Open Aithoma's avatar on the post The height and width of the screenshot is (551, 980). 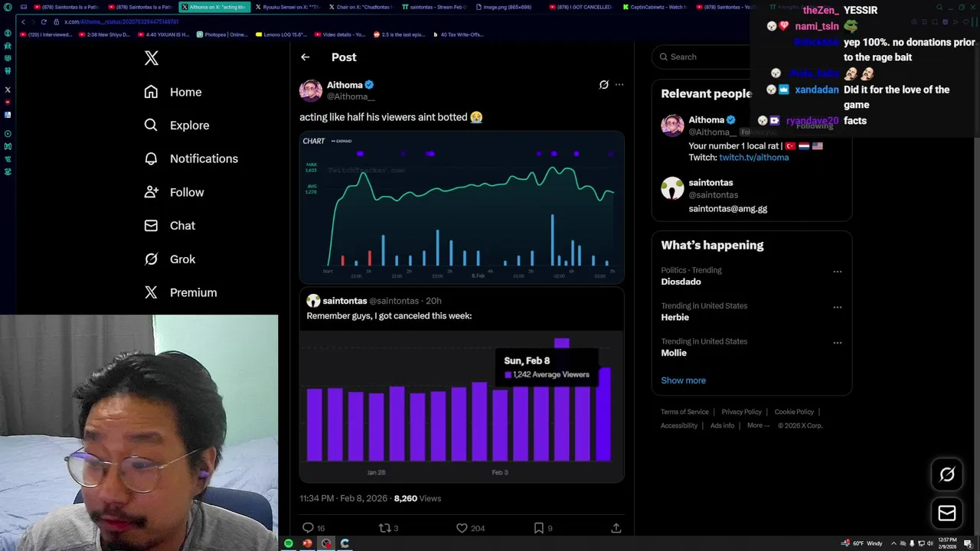(311, 90)
